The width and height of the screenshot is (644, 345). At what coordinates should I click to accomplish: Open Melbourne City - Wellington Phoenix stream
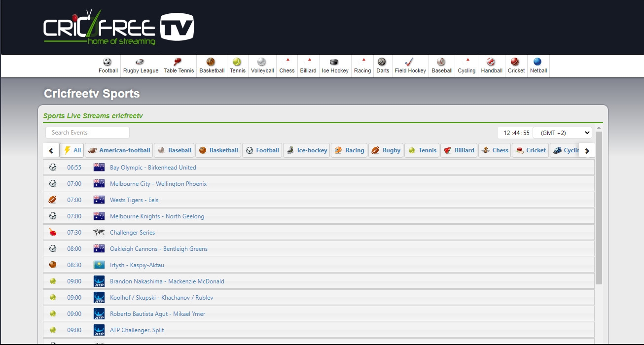pos(158,184)
